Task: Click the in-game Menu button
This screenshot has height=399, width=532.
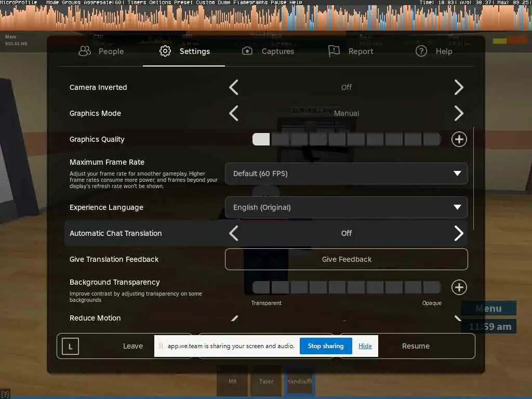Action: (x=489, y=309)
